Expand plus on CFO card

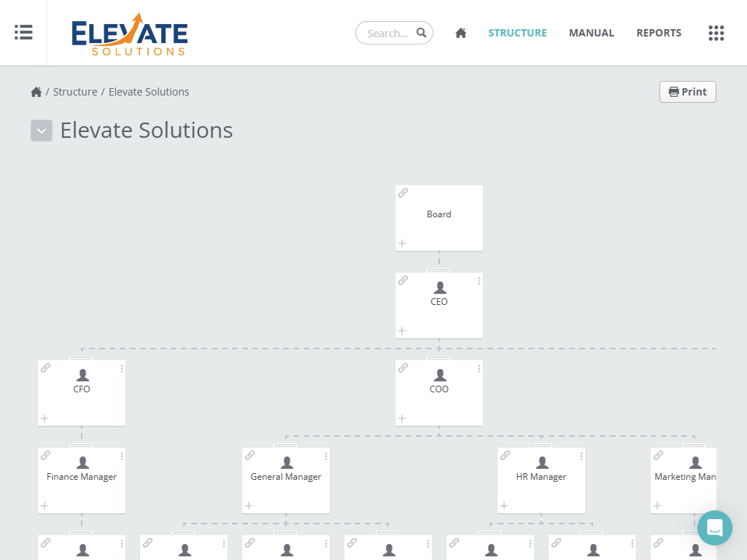[44, 418]
